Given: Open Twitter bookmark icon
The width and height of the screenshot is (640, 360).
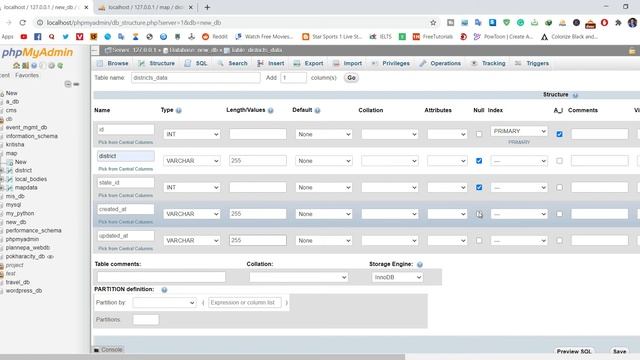Looking at the screenshot, I should coord(65,37).
